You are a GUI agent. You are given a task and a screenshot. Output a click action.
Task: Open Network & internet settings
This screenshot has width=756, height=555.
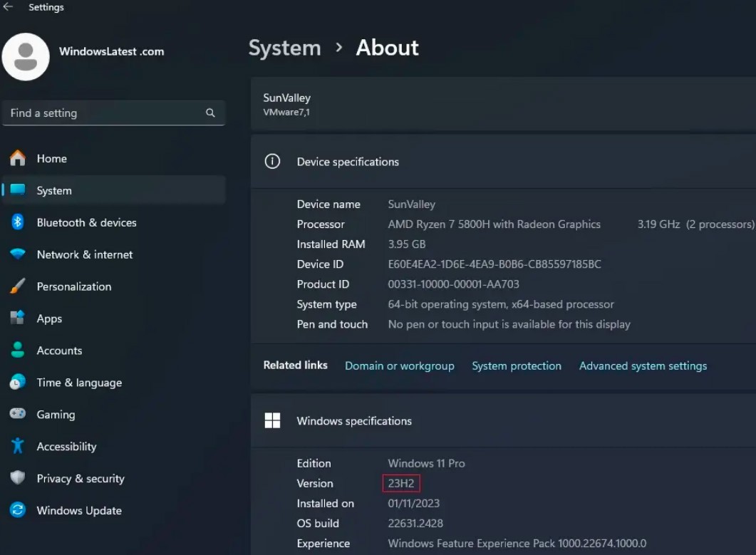pos(114,254)
